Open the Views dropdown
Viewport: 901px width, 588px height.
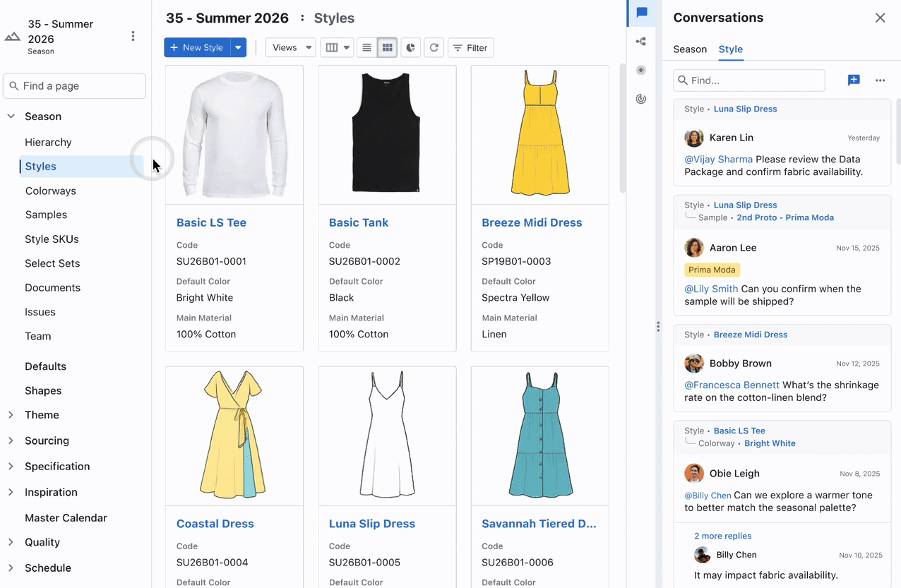tap(290, 48)
